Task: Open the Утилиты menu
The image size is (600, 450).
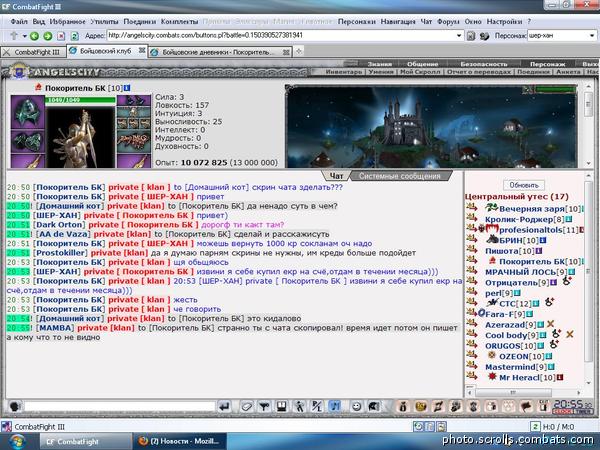Action: tap(104, 22)
